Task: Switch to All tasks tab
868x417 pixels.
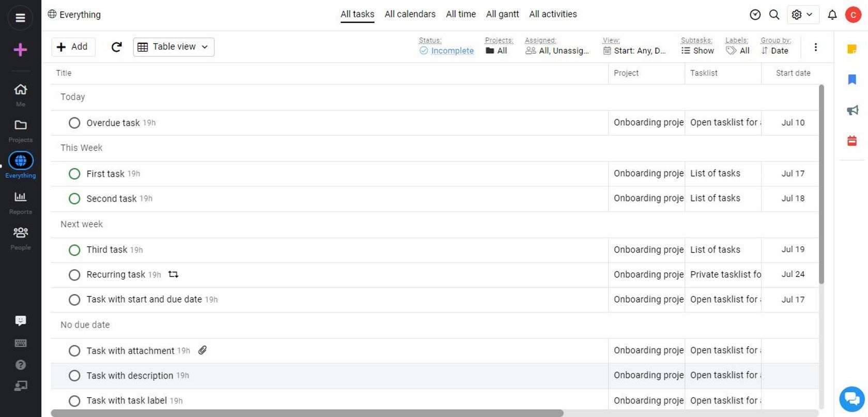Action: 358,14
